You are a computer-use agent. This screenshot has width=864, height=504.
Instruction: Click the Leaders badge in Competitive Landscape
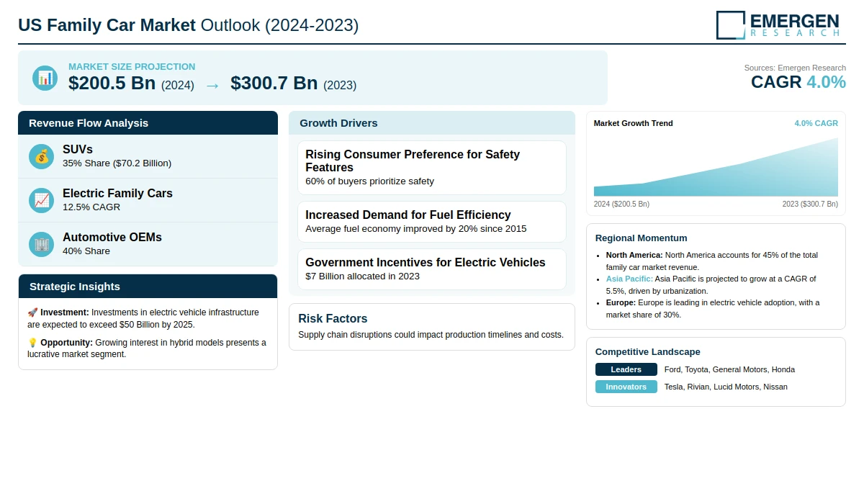pyautogui.click(x=626, y=369)
